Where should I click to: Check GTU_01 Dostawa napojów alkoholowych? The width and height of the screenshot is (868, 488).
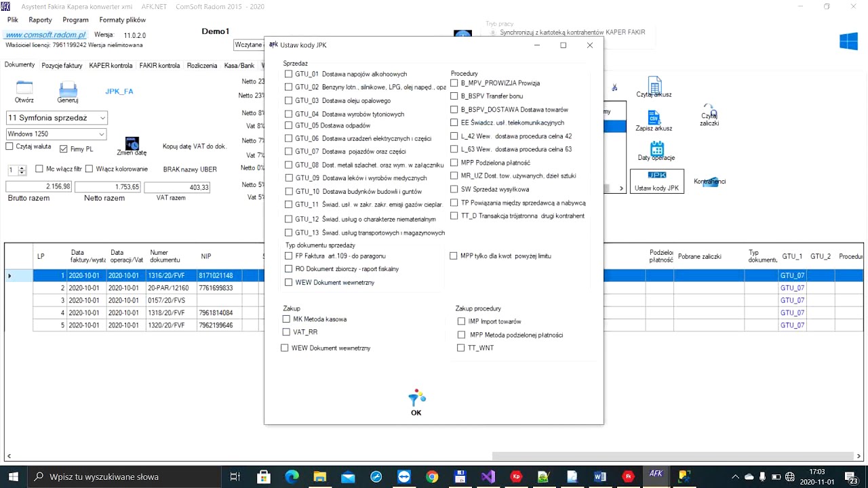(x=289, y=74)
